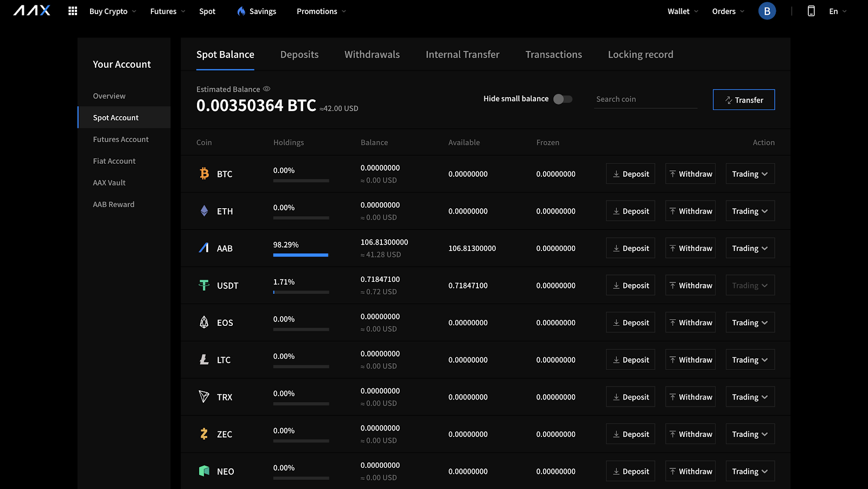The width and height of the screenshot is (868, 489).
Task: Click the Holdings column header
Action: tap(289, 143)
